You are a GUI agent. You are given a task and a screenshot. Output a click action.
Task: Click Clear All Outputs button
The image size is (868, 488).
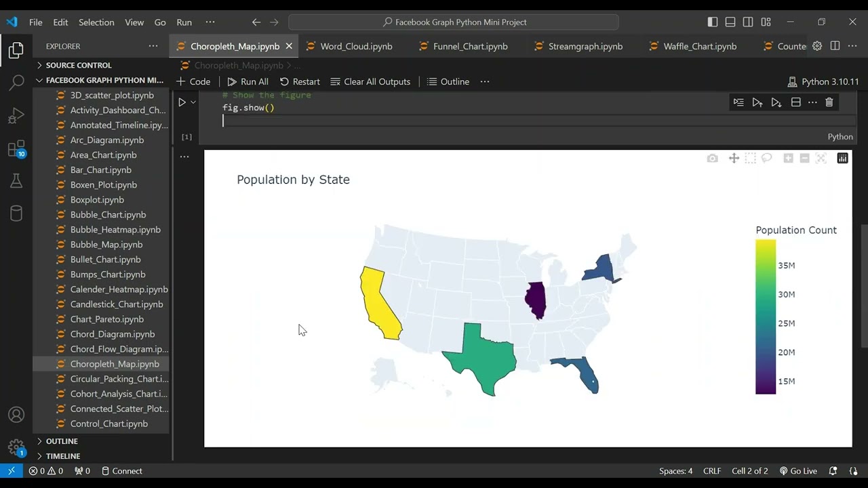click(370, 81)
